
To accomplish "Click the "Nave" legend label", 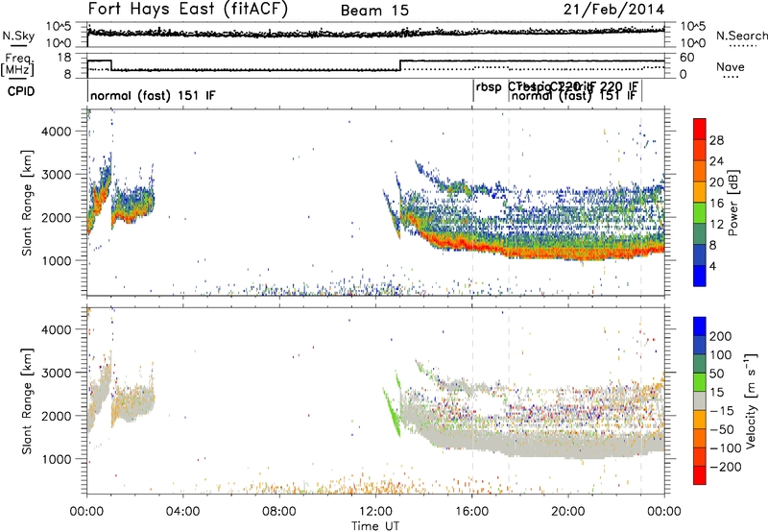I will (730, 66).
